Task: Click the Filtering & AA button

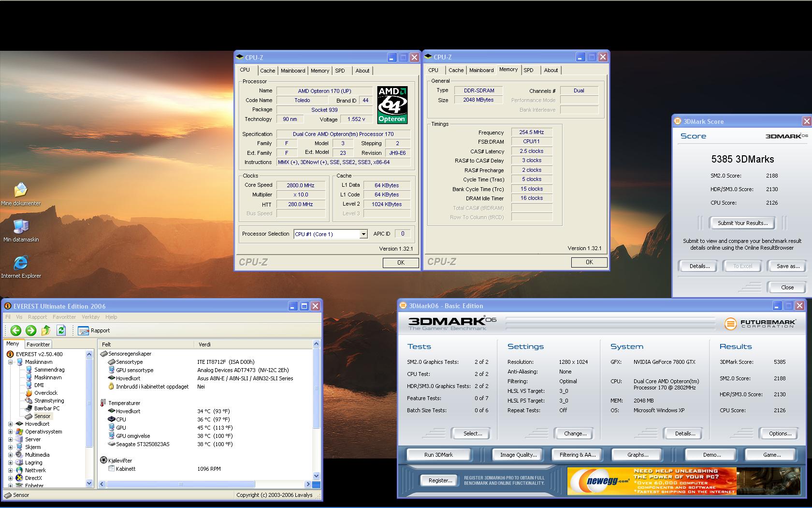Action: coord(578,455)
